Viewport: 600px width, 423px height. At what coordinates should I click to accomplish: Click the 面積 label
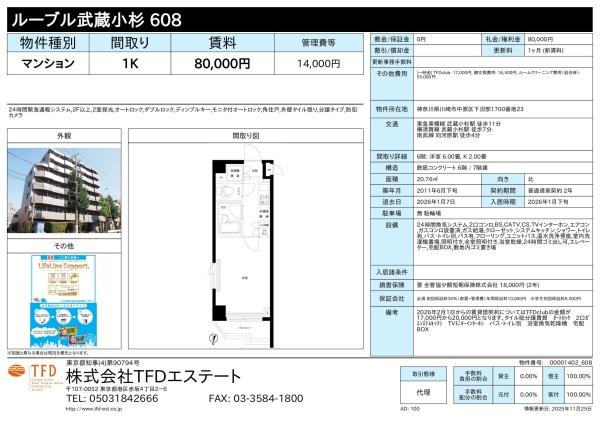[392, 179]
